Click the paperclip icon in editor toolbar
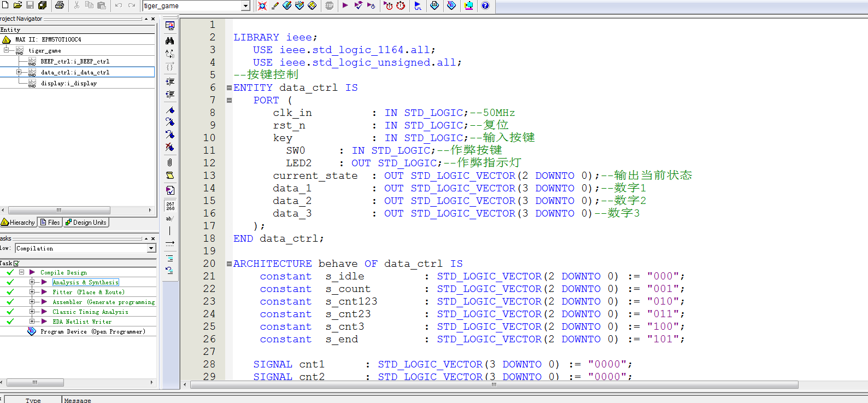This screenshot has height=403, width=868. coord(170,162)
